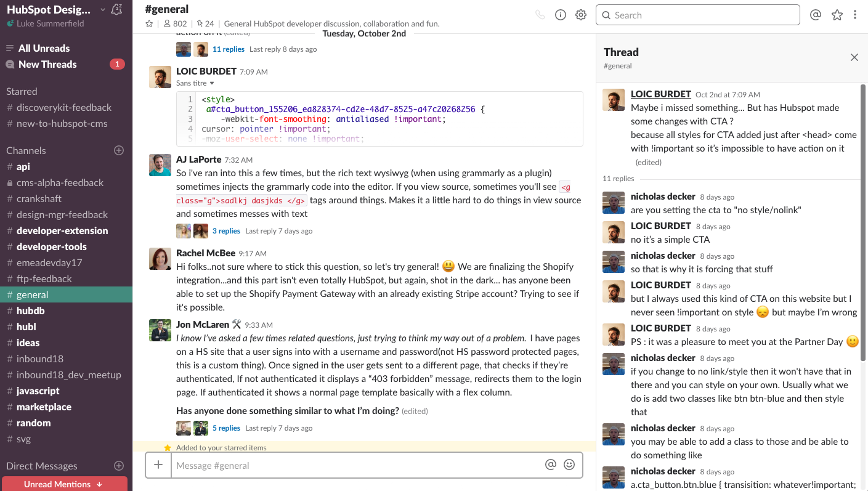Open the design-mgr-feedback channel
Viewport: 868px width, 491px height.
pos(66,214)
